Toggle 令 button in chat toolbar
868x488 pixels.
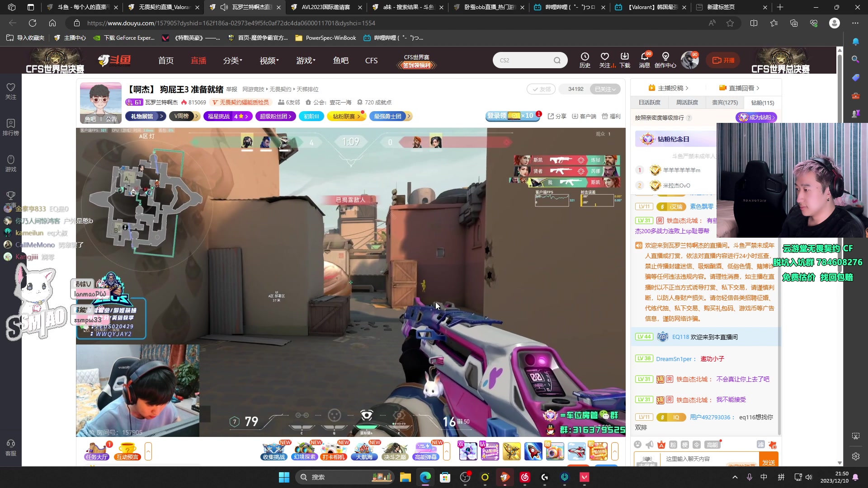(x=697, y=445)
